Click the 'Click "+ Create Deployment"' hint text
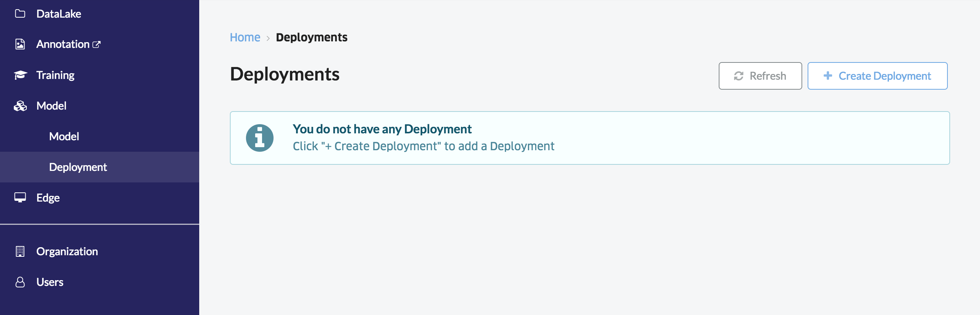The width and height of the screenshot is (980, 315). (x=423, y=146)
